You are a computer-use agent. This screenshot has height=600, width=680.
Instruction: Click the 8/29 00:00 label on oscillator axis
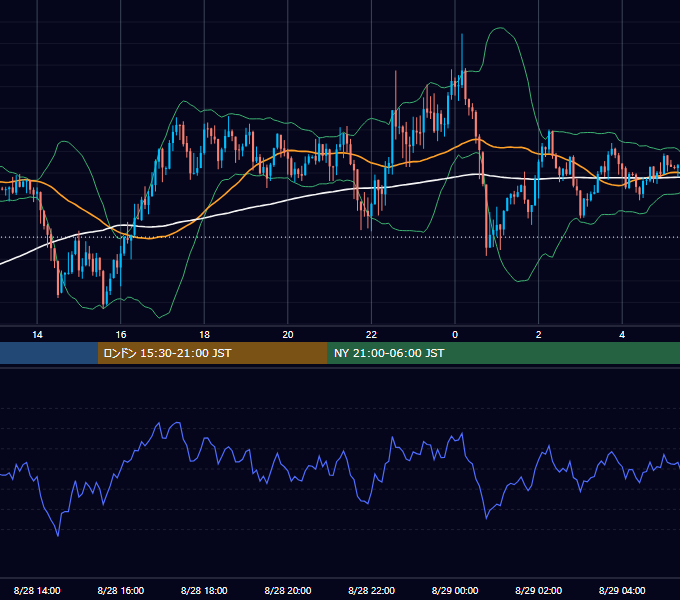pos(455,590)
